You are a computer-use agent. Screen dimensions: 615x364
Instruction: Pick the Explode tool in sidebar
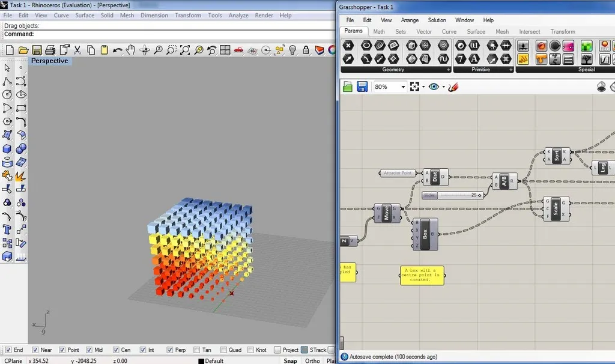[21, 176]
